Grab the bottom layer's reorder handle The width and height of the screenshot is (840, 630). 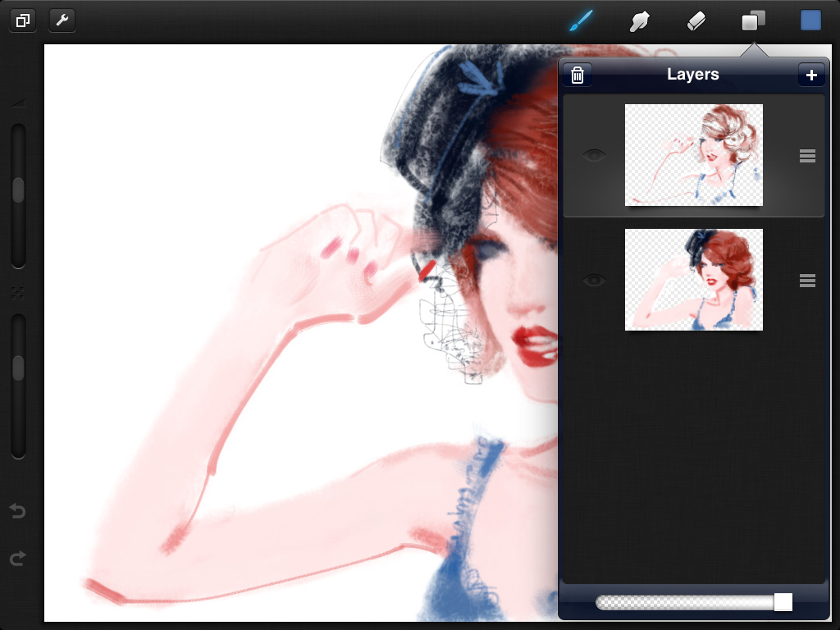pyautogui.click(x=807, y=281)
